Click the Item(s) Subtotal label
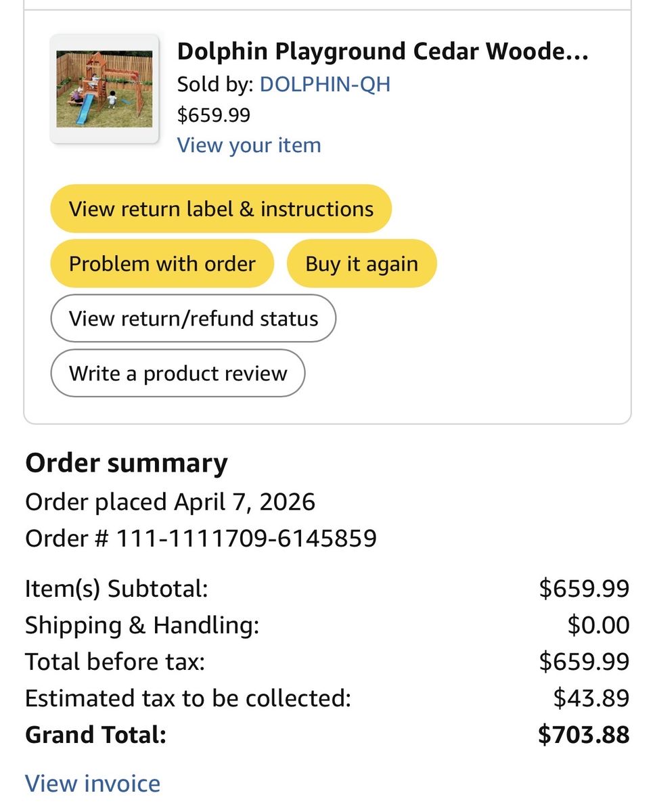This screenshot has width=655, height=812. click(116, 589)
